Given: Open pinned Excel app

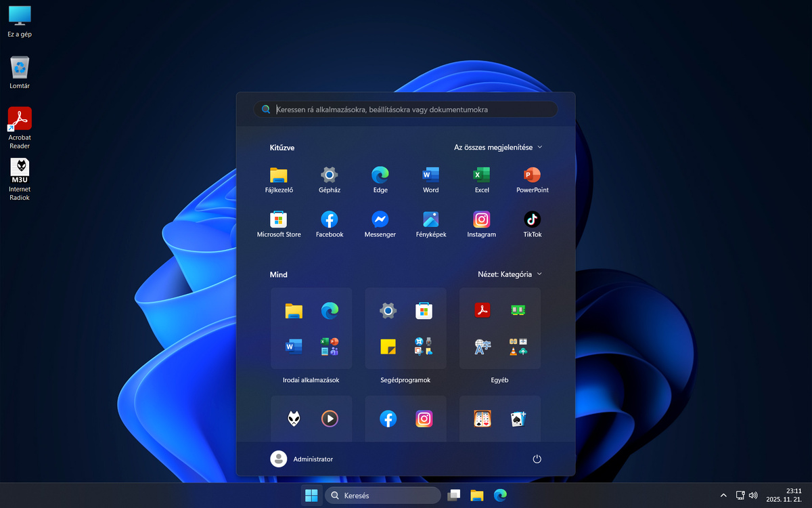Looking at the screenshot, I should pyautogui.click(x=482, y=179).
